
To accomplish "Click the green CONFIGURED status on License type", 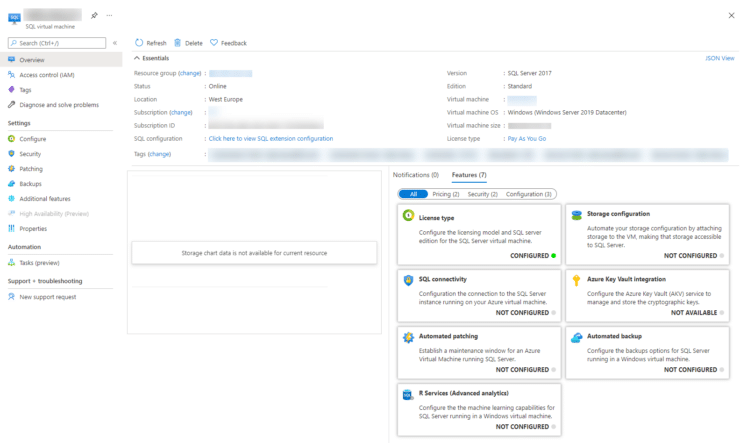I will pyautogui.click(x=533, y=256).
